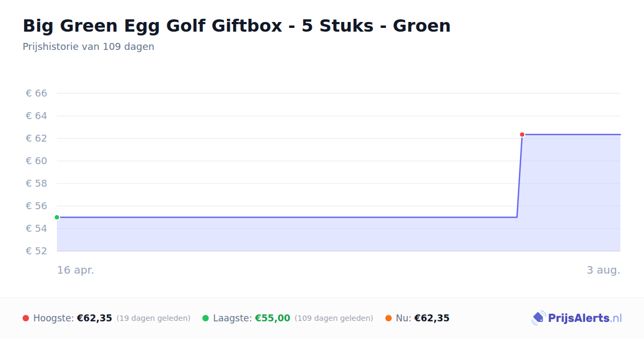Screen dimensions: 644x338
Task: Click the 16 apr. start date label
Action: [x=76, y=270]
